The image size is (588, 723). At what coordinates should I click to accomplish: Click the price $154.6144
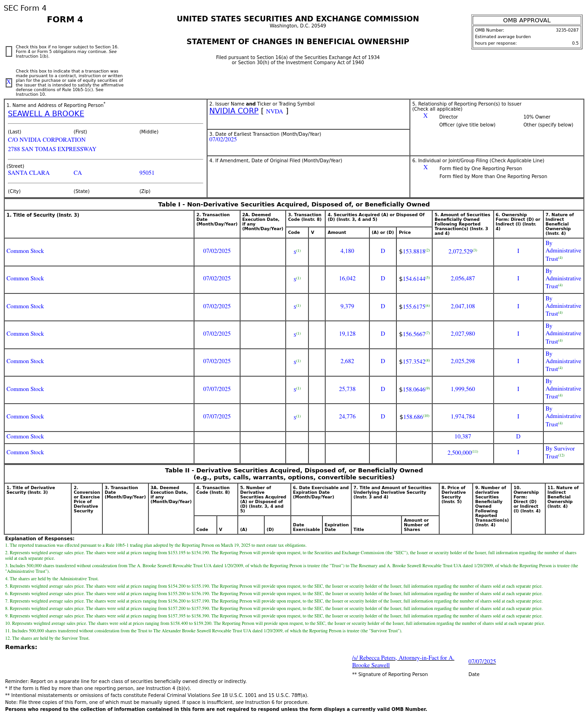412,279
